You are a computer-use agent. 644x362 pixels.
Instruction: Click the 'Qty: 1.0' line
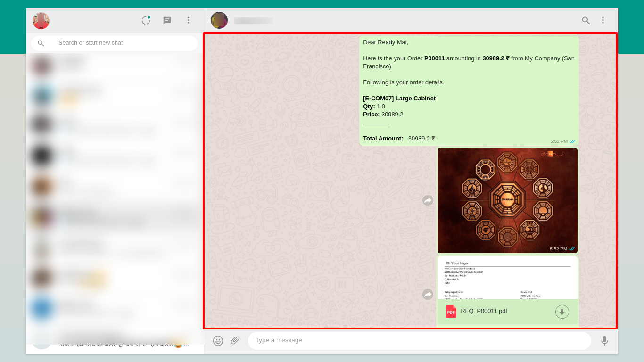(374, 107)
